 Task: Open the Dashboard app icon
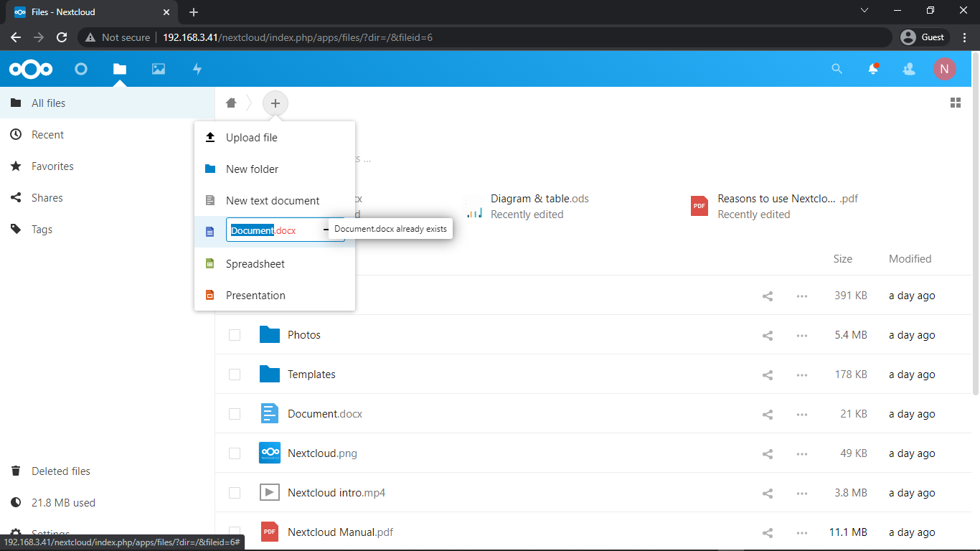(81, 69)
